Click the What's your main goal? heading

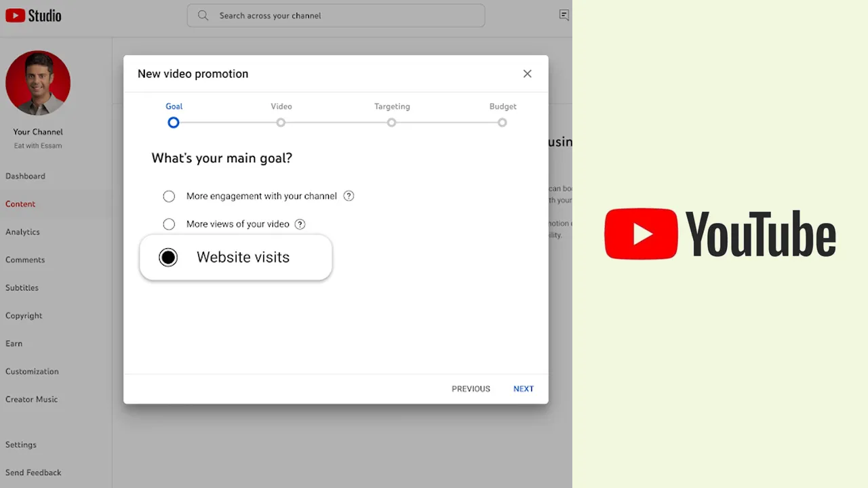[222, 158]
